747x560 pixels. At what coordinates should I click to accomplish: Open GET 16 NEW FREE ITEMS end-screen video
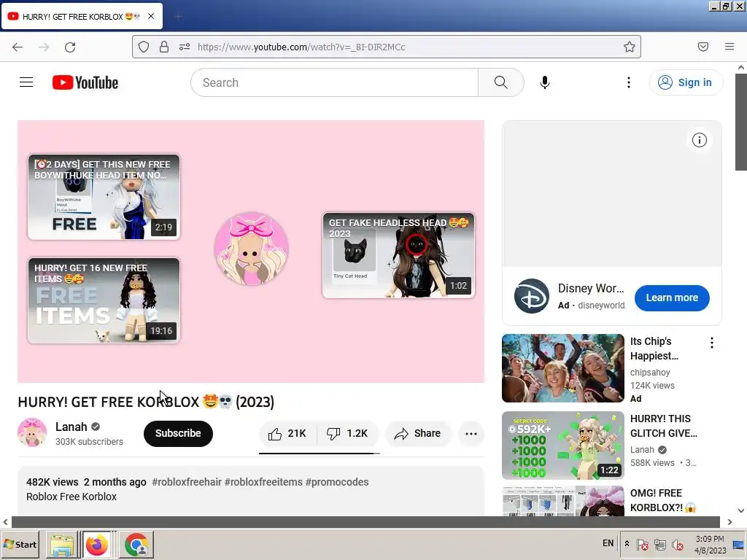pyautogui.click(x=104, y=300)
